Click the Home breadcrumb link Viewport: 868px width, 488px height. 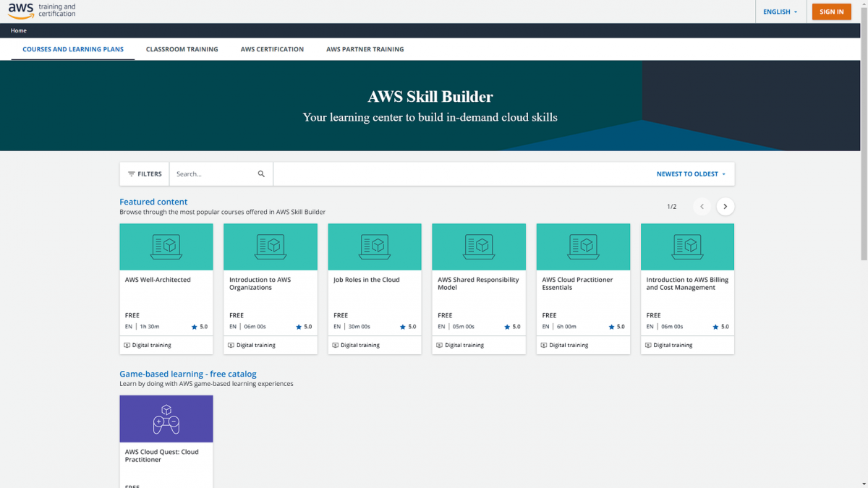[x=18, y=30]
